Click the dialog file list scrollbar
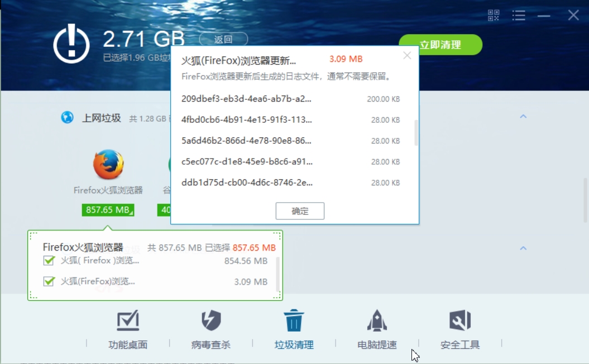This screenshot has width=589, height=364. 416,133
